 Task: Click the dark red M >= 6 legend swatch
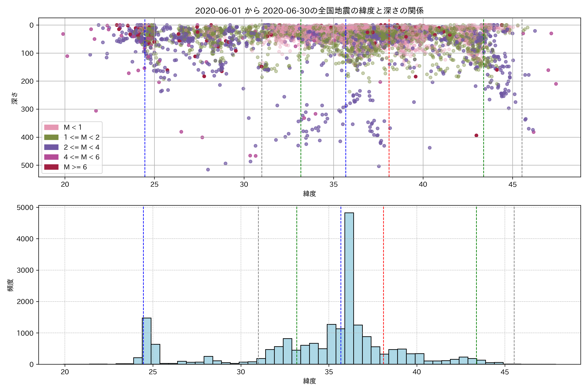coord(51,167)
